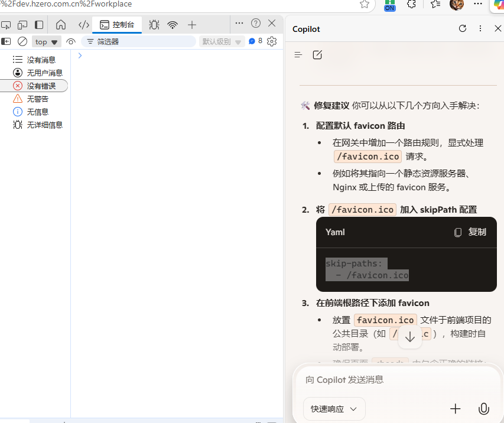Expand the 默认级别 log level dropdown
This screenshot has width=504, height=423.
[222, 41]
